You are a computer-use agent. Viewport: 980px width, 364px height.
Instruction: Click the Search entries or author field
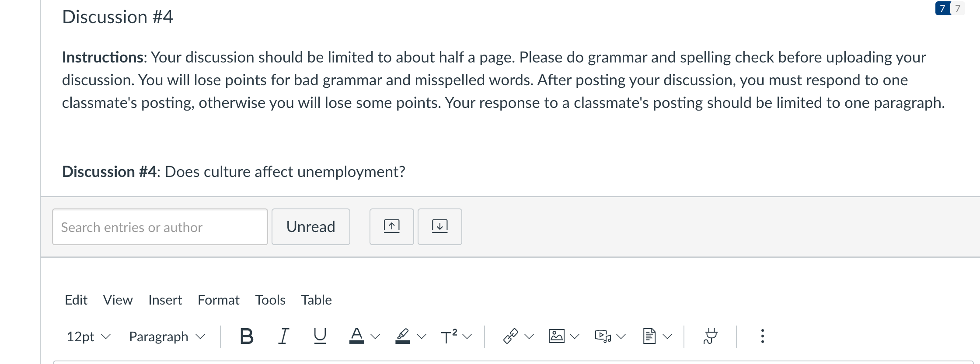click(160, 227)
